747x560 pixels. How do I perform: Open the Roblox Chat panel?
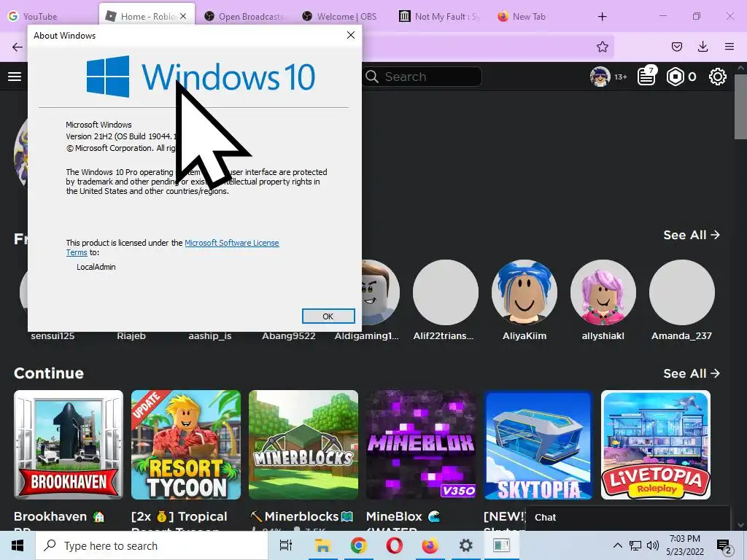tap(628, 518)
